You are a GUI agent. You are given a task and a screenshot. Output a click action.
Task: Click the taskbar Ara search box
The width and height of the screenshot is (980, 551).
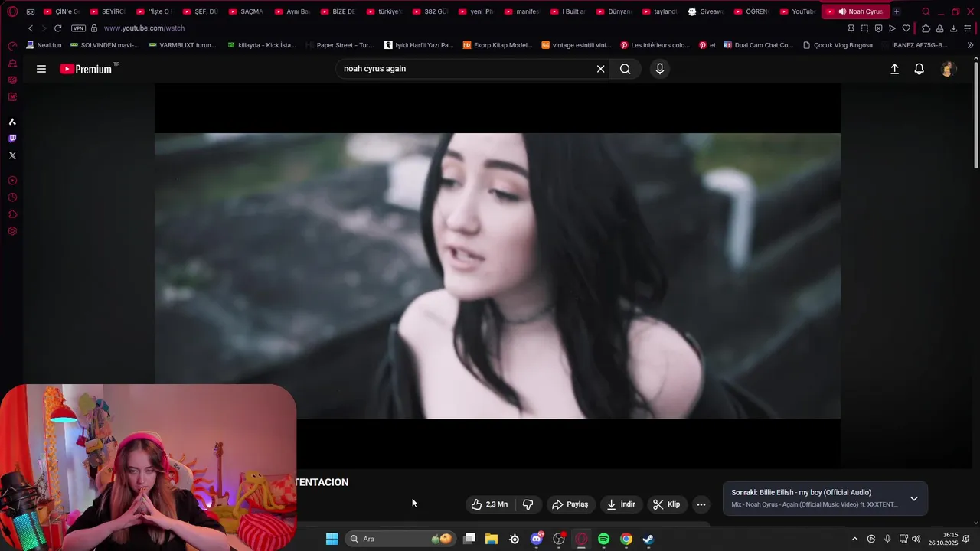400,539
